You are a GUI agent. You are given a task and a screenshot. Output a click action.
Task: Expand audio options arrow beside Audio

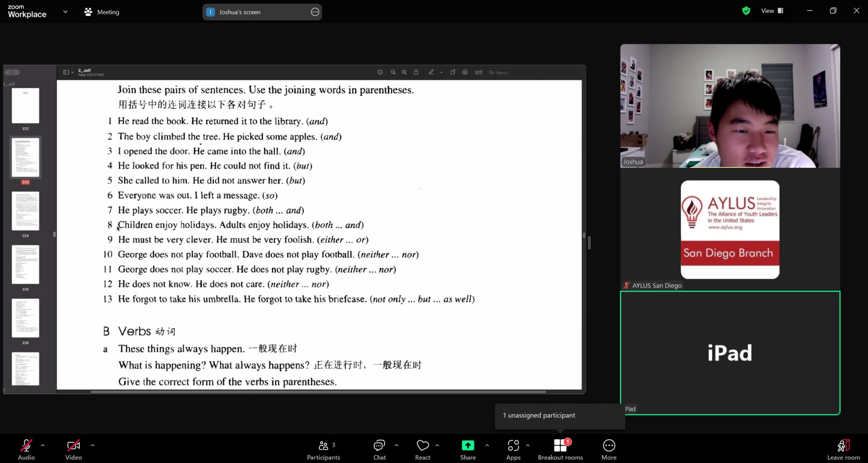pos(43,445)
